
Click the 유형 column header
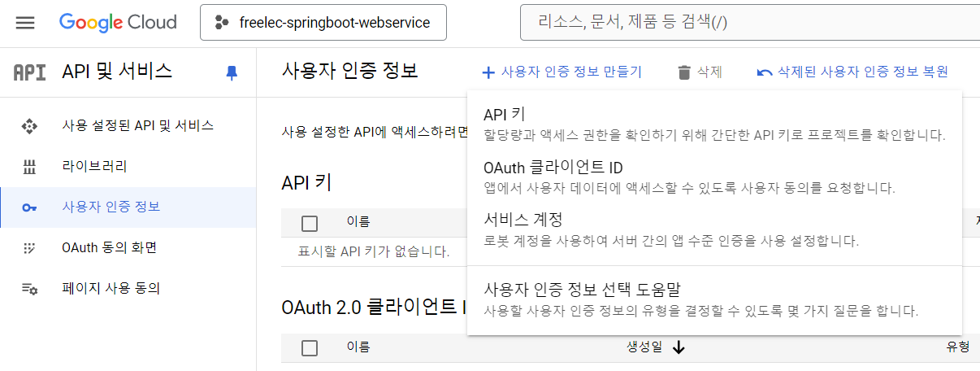coord(958,347)
